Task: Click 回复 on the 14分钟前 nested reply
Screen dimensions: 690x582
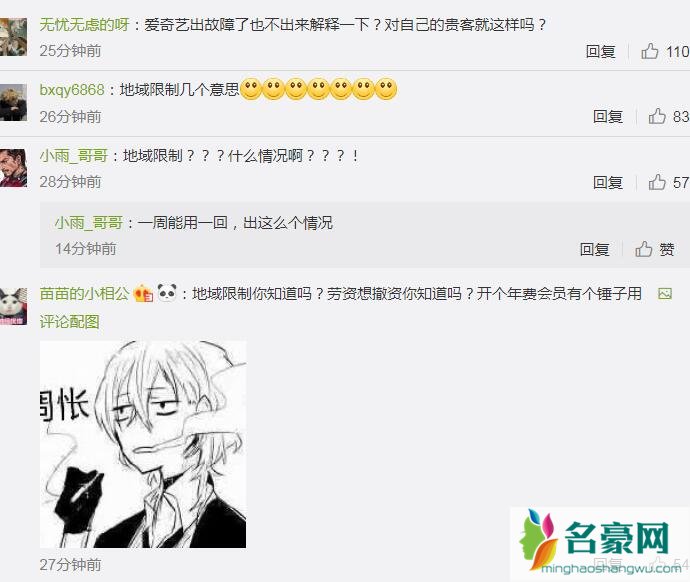Action: [595, 249]
